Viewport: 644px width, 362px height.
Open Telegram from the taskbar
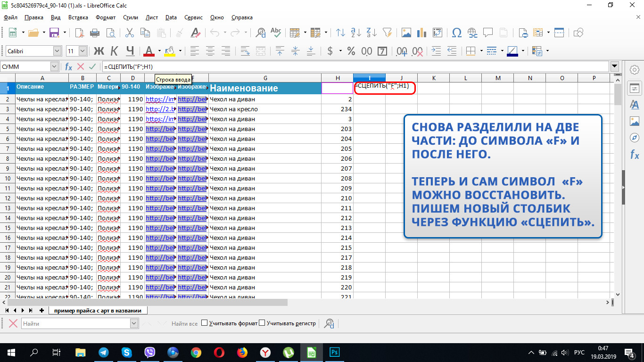click(x=104, y=352)
